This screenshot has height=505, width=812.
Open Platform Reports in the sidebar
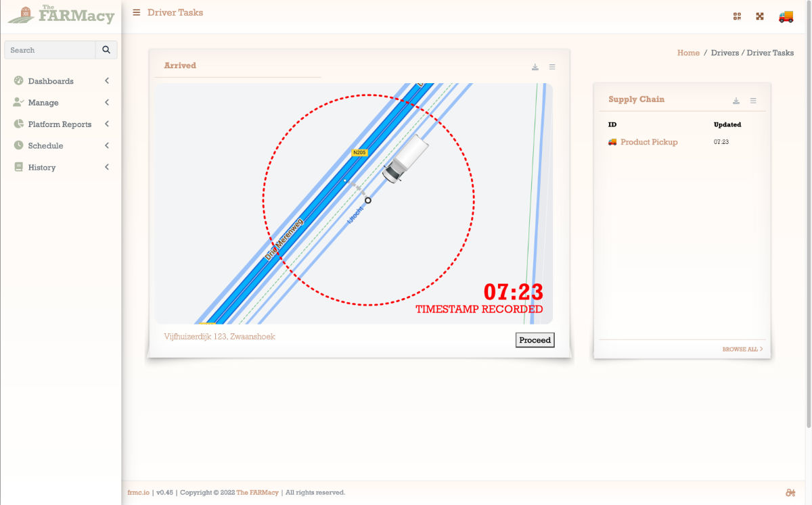tap(61, 124)
